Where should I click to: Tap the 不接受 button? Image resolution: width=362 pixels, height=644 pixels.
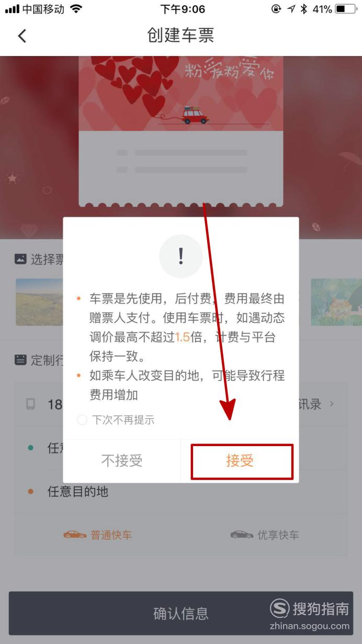[x=122, y=461]
